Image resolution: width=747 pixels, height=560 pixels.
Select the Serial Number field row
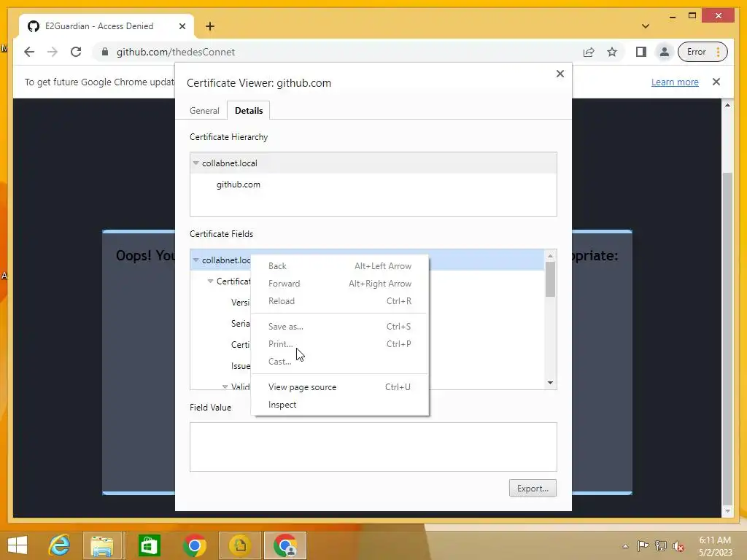241,323
